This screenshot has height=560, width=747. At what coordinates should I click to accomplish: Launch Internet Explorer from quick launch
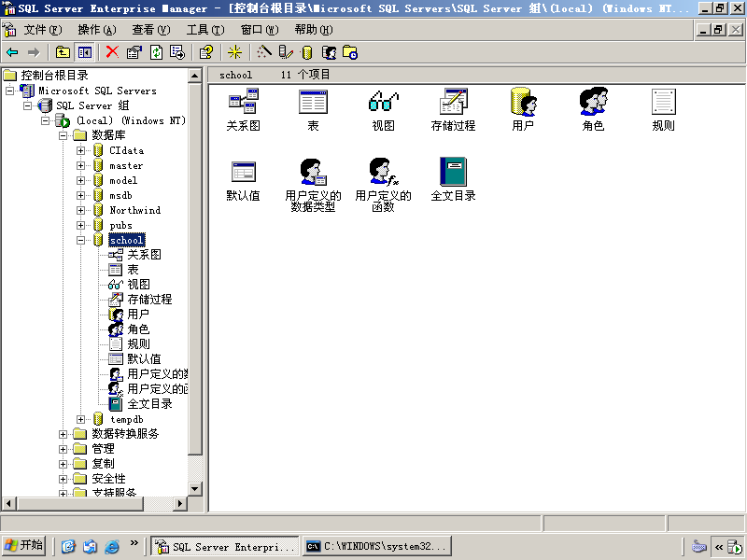click(x=112, y=546)
